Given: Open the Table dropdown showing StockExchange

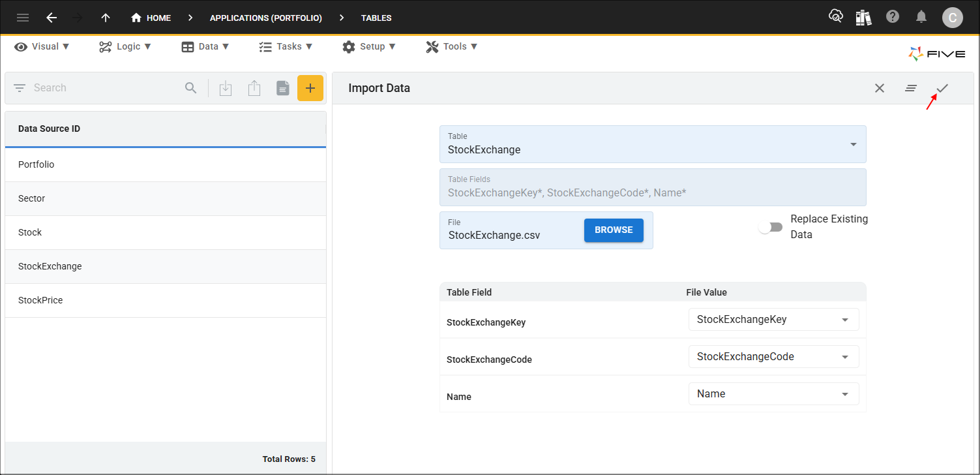Looking at the screenshot, I should [653, 144].
